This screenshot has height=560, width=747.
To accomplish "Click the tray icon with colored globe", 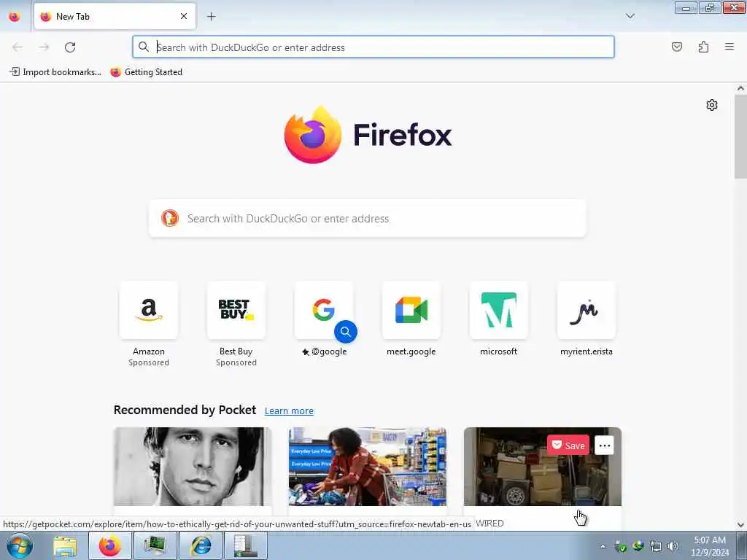I will point(638,545).
